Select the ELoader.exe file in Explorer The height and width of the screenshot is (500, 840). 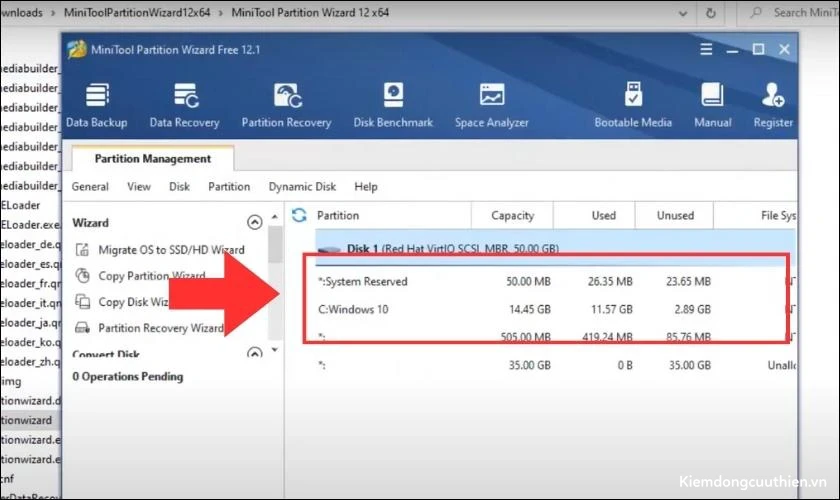click(x=31, y=225)
